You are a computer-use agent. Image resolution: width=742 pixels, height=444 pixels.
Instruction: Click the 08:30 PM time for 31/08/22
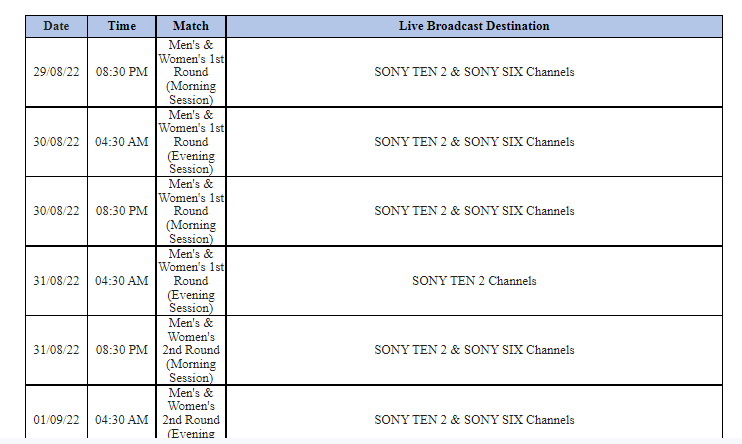[122, 350]
